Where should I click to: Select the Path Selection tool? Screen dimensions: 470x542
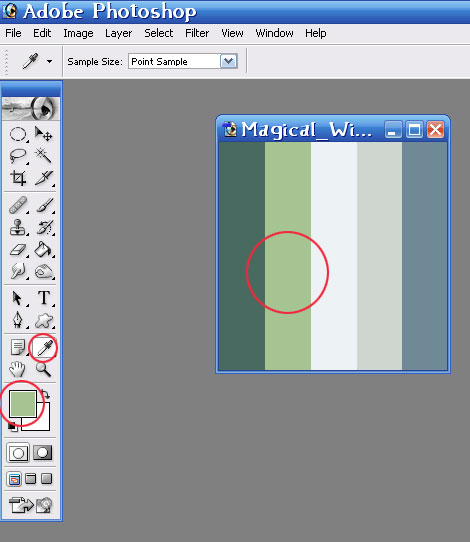pos(17,298)
